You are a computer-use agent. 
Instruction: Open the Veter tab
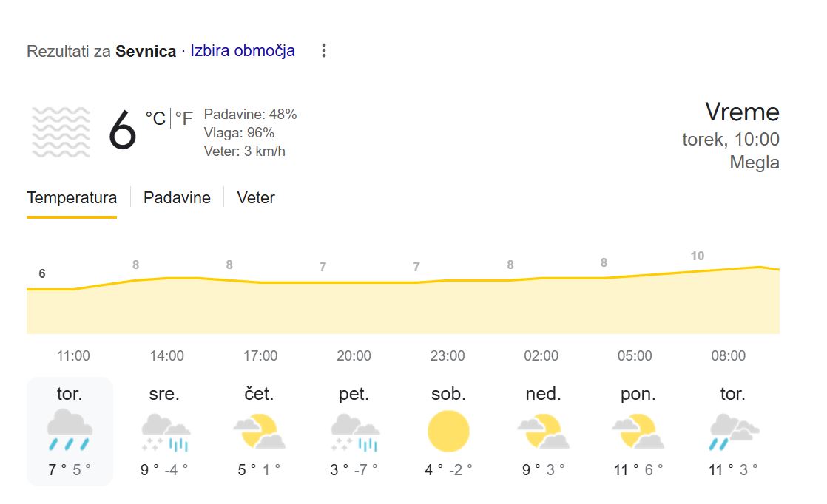255,197
